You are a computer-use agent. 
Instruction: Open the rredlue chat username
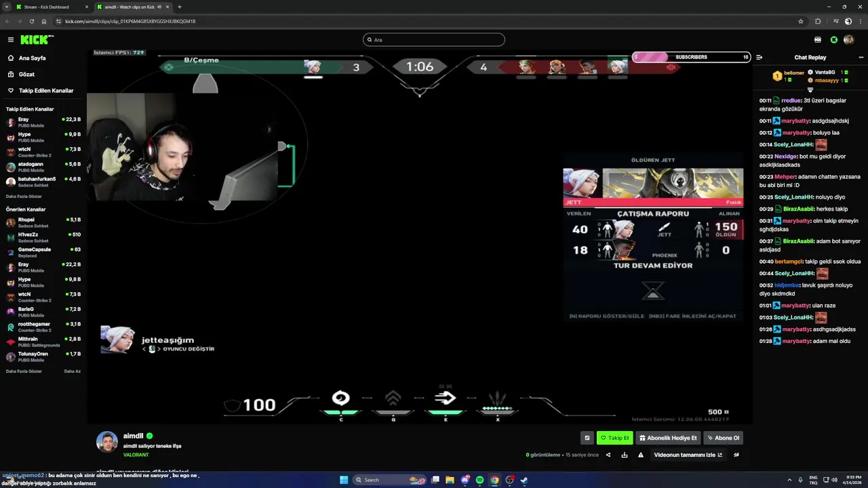tap(791, 100)
